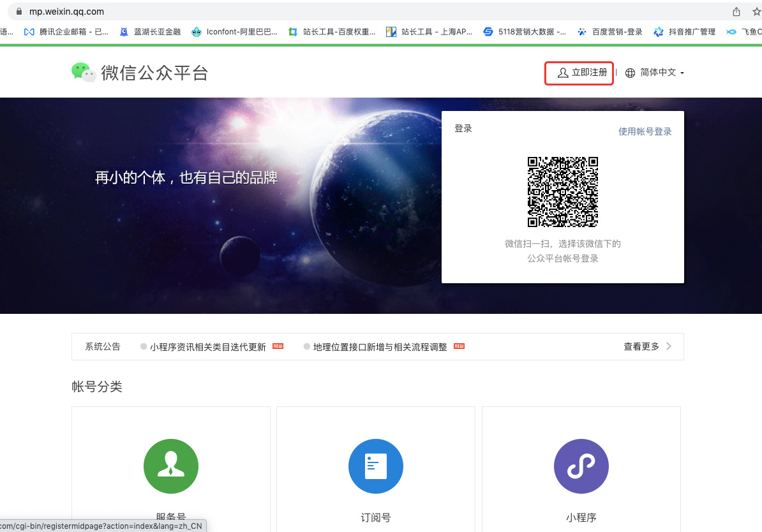Click the login QR code
This screenshot has height=532, width=762.
[x=563, y=191]
